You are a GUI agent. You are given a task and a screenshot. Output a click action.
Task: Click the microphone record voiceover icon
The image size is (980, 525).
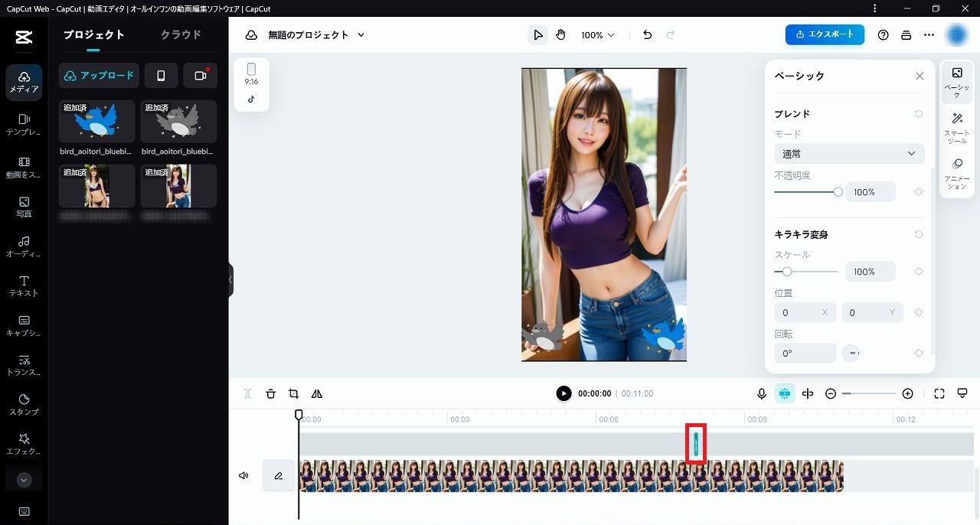762,393
